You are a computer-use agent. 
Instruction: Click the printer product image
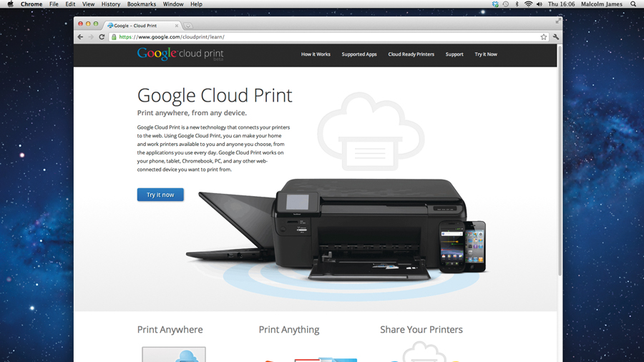(371, 230)
